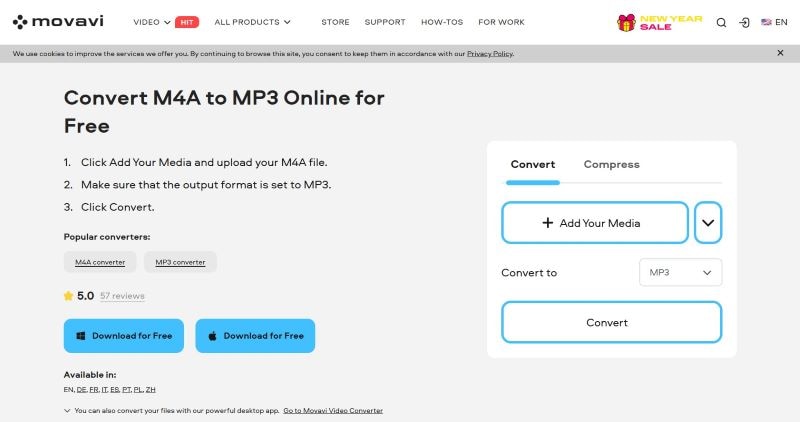Viewport: 800px width, 422px height.
Task: Click the Add Your Media button
Action: point(595,222)
